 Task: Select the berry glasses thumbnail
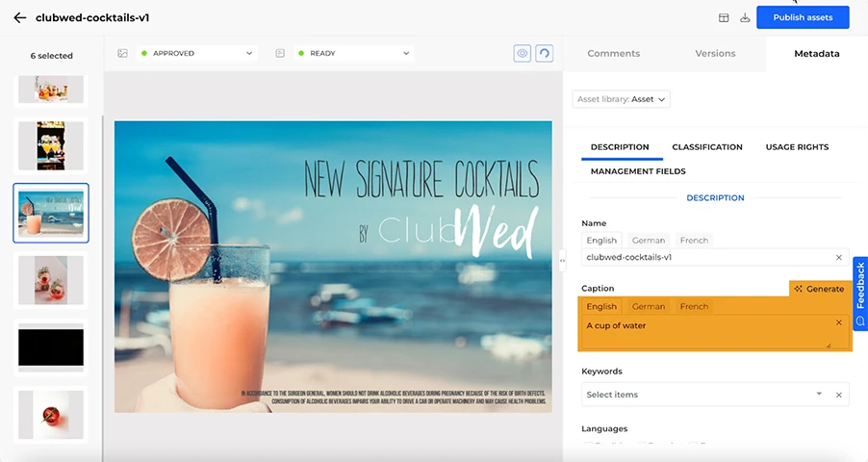[x=51, y=280]
